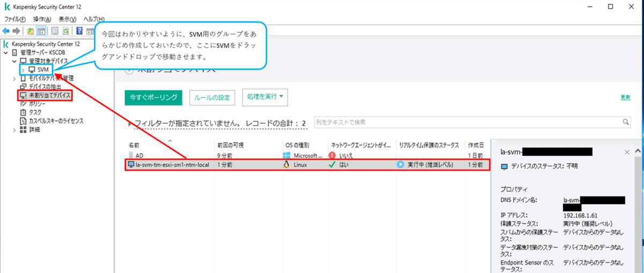The image size is (644, 273).
Task: Click the 更新 link
Action: click(625, 98)
